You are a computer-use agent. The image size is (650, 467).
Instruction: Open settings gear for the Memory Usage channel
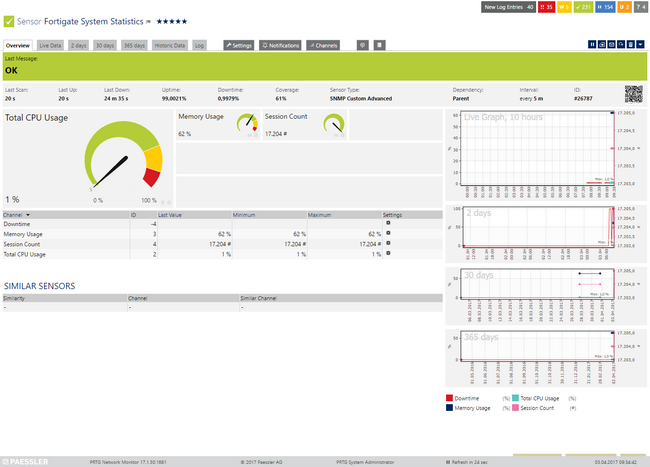coord(388,233)
